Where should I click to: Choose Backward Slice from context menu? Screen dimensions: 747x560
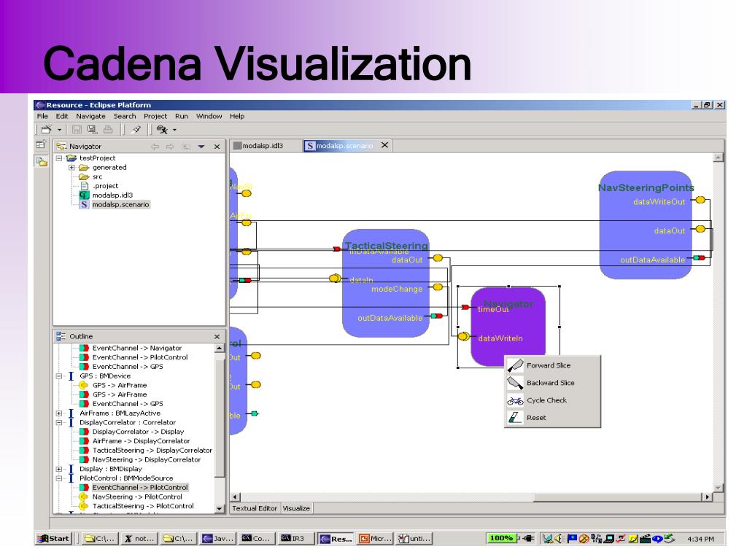pos(552,383)
